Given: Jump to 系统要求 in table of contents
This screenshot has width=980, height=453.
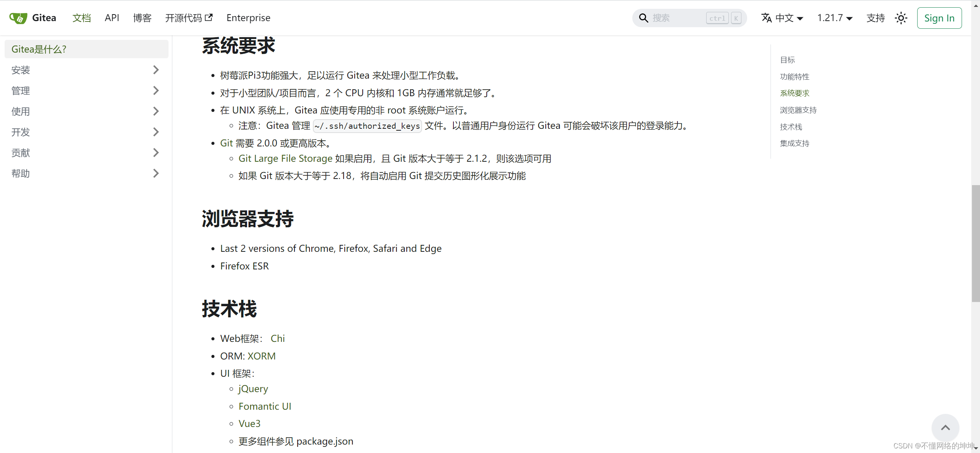Looking at the screenshot, I should pos(795,93).
